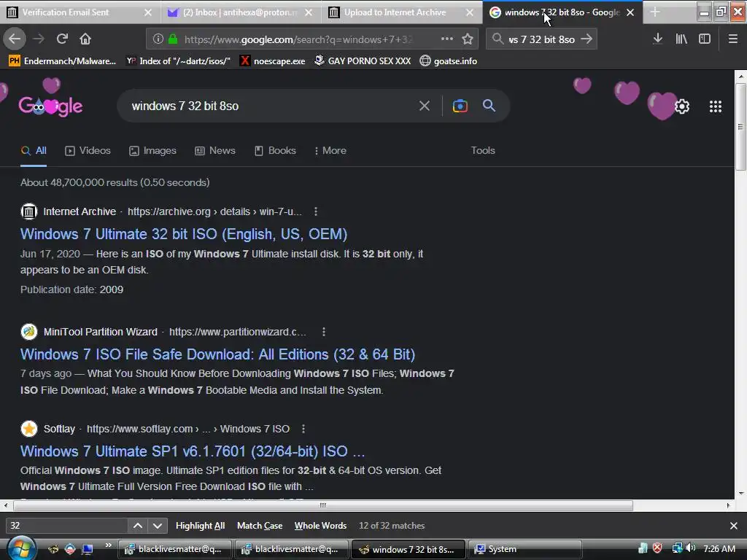Open a new tab with plus button
The image size is (747, 560).
[x=656, y=12]
